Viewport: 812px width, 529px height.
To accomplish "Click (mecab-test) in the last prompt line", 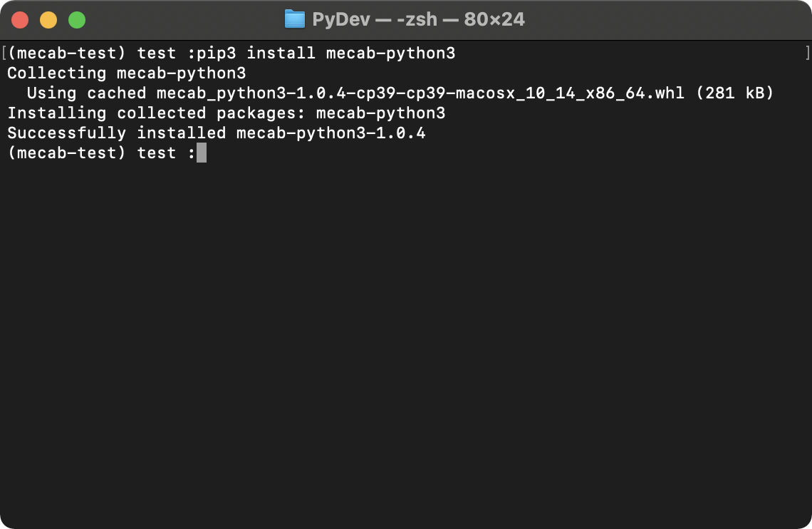I will [x=67, y=153].
